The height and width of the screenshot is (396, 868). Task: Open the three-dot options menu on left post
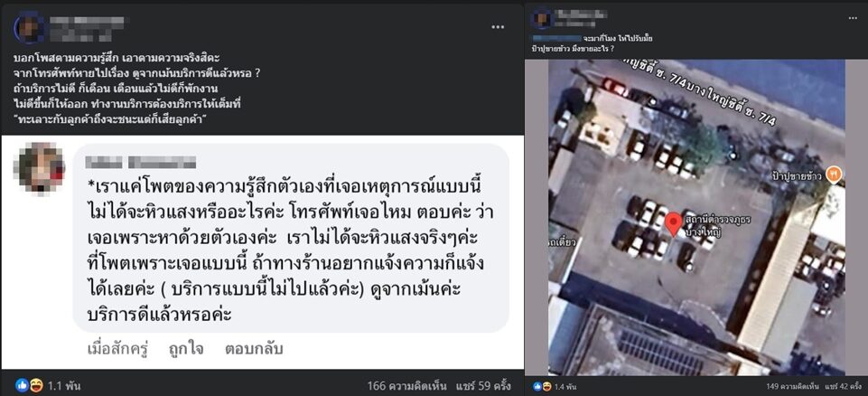(x=498, y=27)
